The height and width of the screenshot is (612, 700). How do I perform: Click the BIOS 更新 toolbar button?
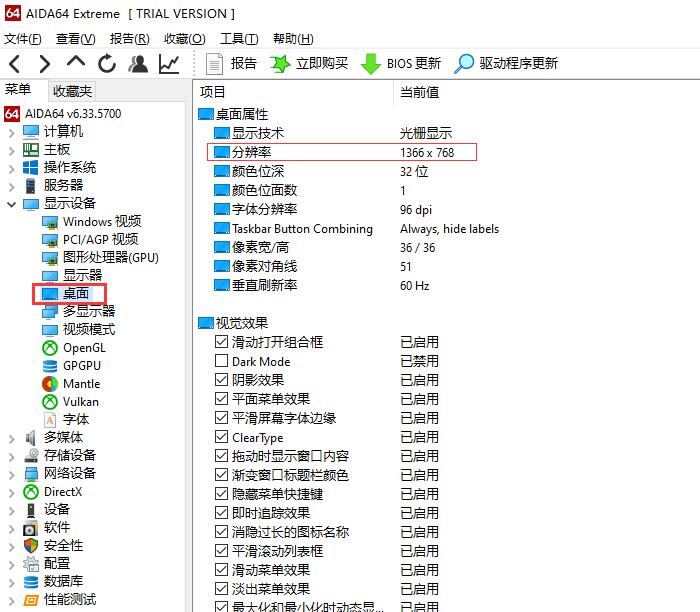(x=401, y=64)
